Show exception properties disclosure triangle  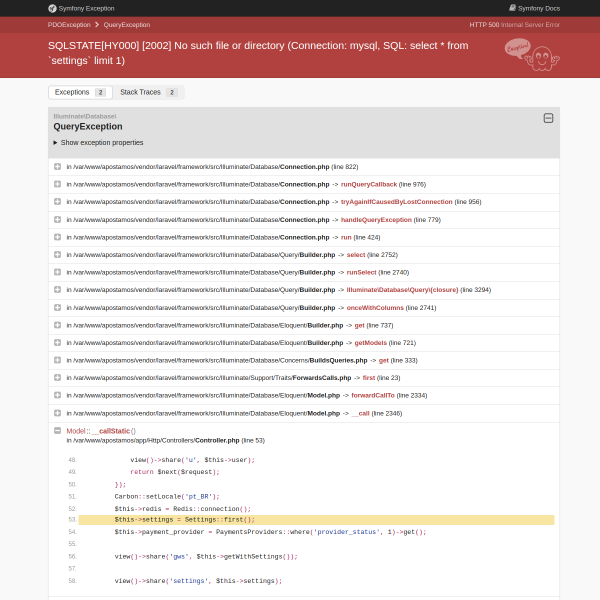click(x=55, y=142)
